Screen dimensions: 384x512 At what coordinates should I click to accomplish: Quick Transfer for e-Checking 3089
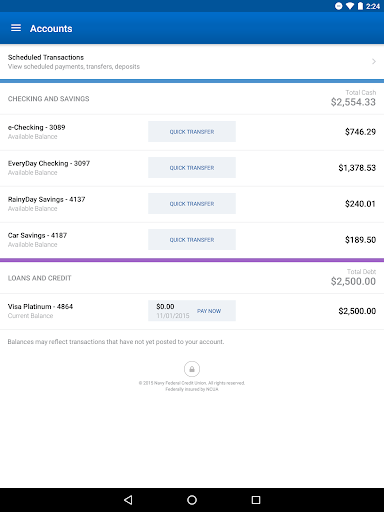[x=192, y=132]
